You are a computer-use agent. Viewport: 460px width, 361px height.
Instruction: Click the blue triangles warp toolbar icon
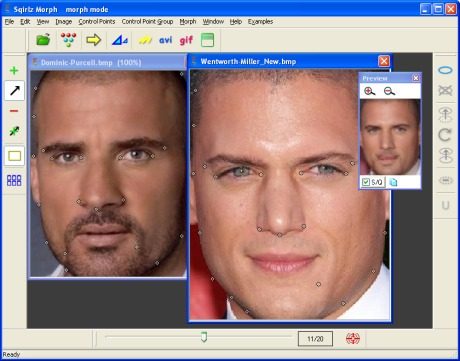click(x=120, y=40)
